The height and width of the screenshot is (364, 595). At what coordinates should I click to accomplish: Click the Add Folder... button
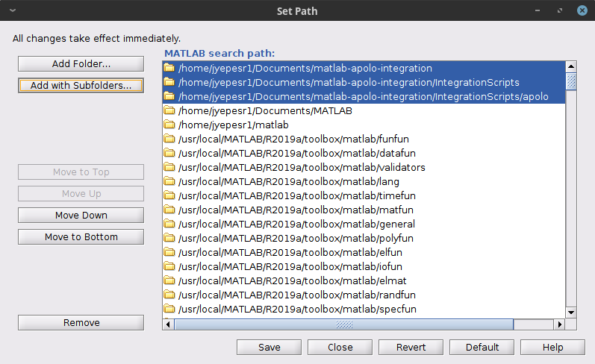(x=81, y=63)
